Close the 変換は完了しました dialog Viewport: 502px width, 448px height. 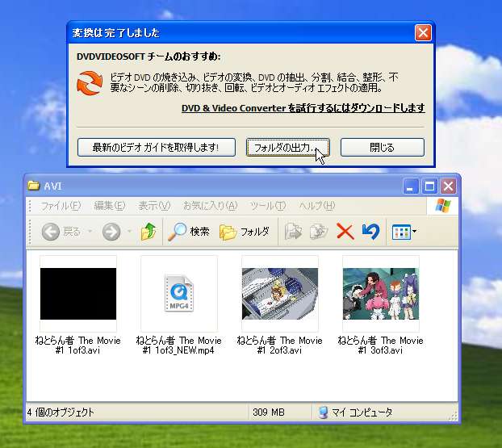(423, 32)
